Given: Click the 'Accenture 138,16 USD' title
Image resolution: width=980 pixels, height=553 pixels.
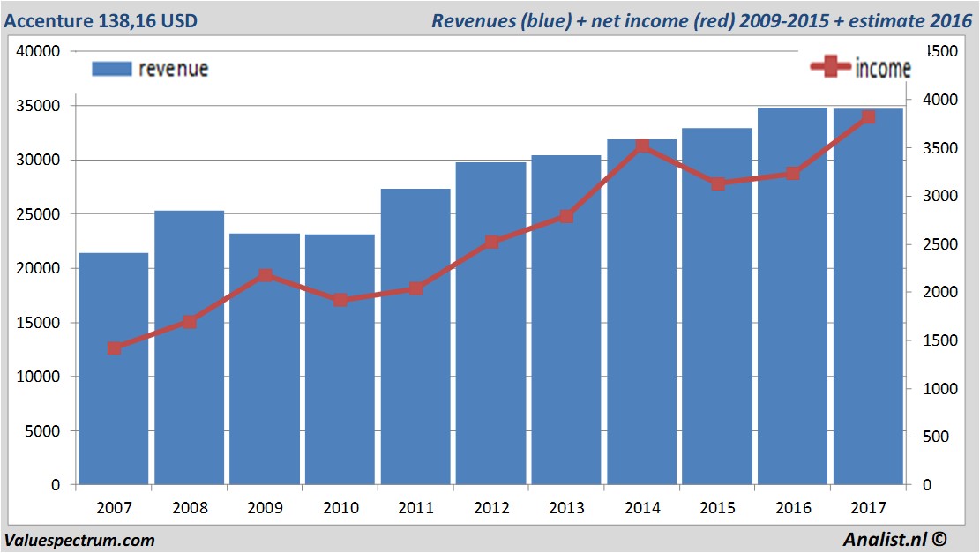Looking at the screenshot, I should tap(101, 20).
